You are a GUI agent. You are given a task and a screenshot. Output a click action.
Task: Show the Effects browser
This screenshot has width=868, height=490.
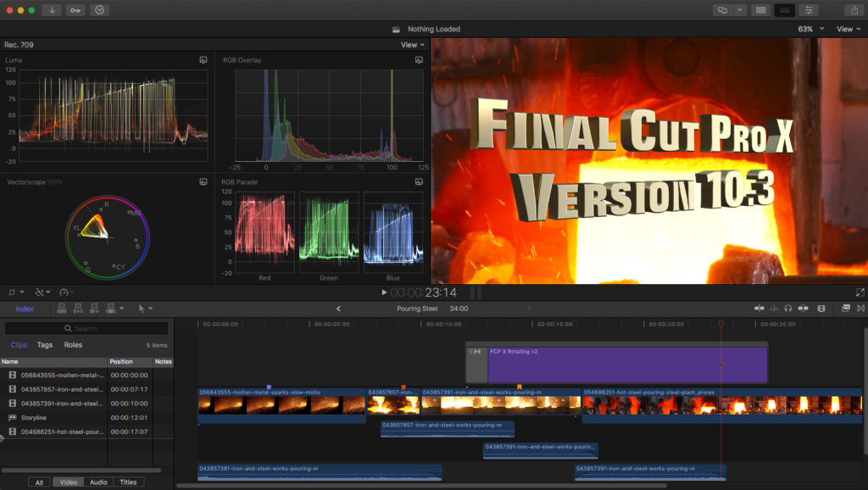845,309
